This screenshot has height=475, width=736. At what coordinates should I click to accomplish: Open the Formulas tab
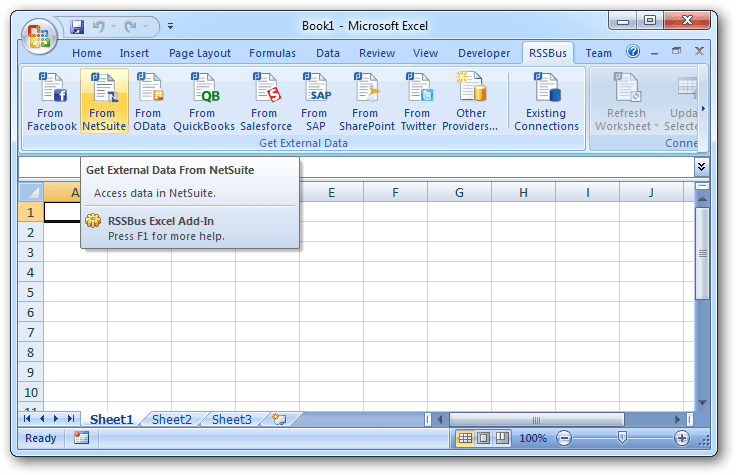tap(272, 54)
